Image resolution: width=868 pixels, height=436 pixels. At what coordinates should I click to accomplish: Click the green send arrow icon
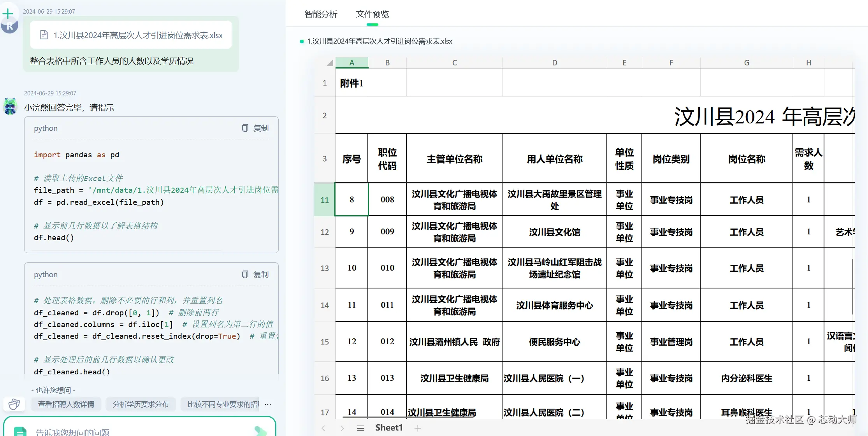coord(260,431)
